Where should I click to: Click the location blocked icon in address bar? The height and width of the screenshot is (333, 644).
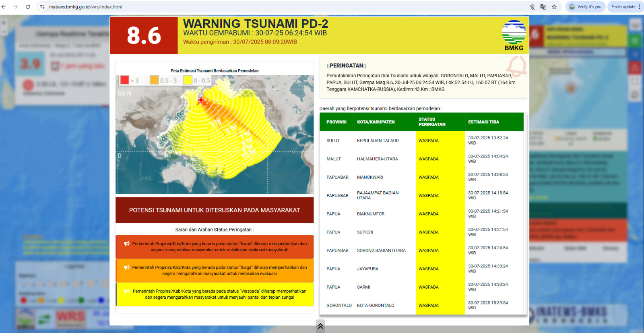[532, 7]
